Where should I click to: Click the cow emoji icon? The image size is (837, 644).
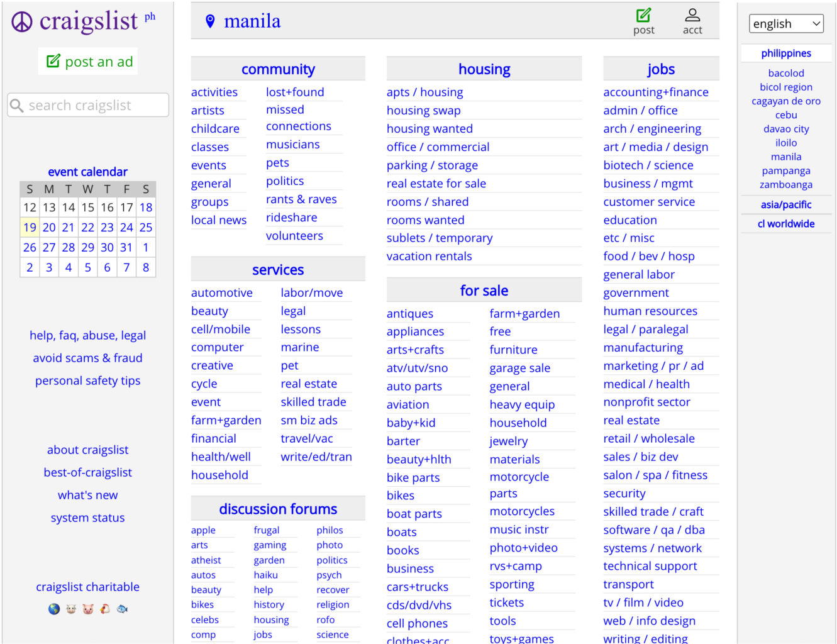[x=71, y=609]
